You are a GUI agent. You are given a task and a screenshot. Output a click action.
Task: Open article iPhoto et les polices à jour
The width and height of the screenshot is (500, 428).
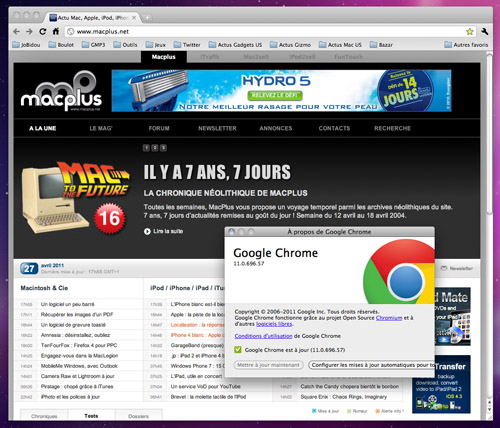(70, 397)
